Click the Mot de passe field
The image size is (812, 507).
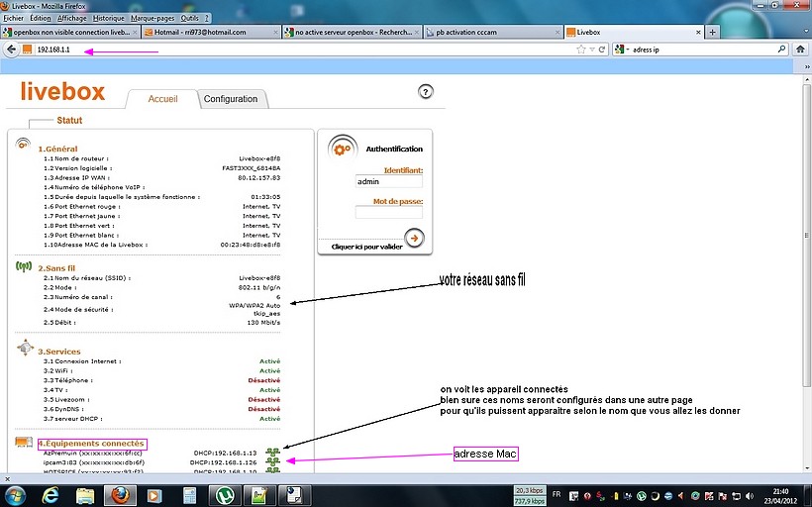pos(388,212)
